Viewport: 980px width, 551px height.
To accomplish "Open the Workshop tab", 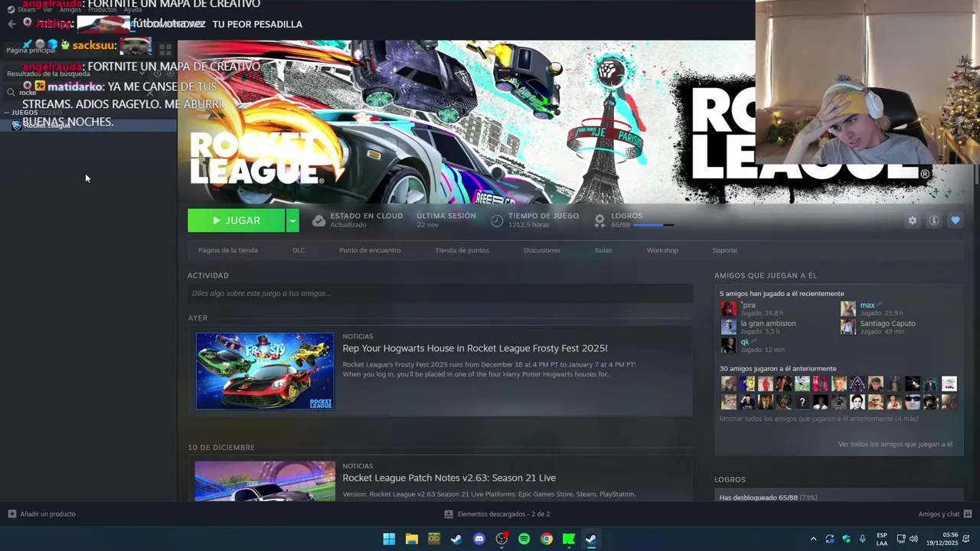I will [662, 250].
